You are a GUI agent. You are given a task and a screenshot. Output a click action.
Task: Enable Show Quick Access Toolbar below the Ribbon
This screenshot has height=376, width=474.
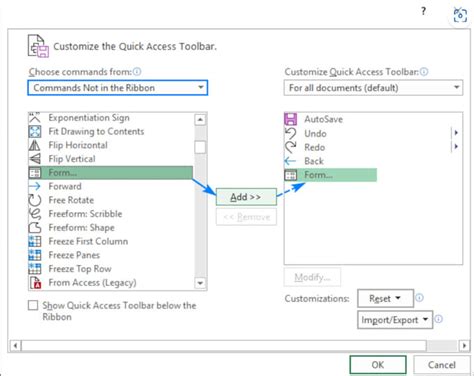33,305
